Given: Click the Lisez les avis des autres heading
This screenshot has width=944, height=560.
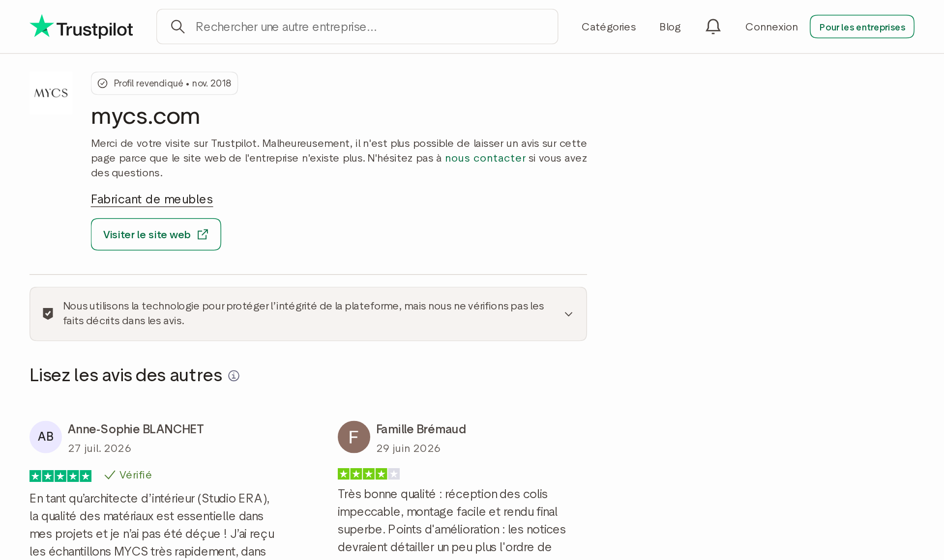Looking at the screenshot, I should point(126,375).
